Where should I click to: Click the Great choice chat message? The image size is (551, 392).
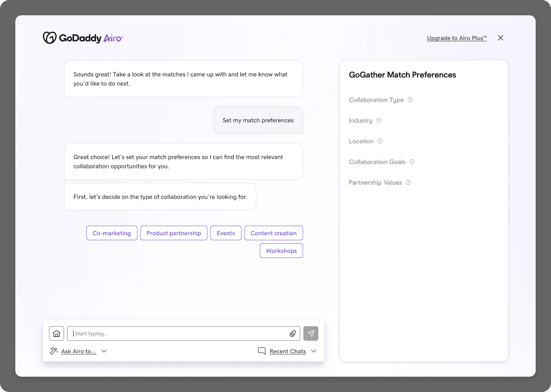(184, 162)
